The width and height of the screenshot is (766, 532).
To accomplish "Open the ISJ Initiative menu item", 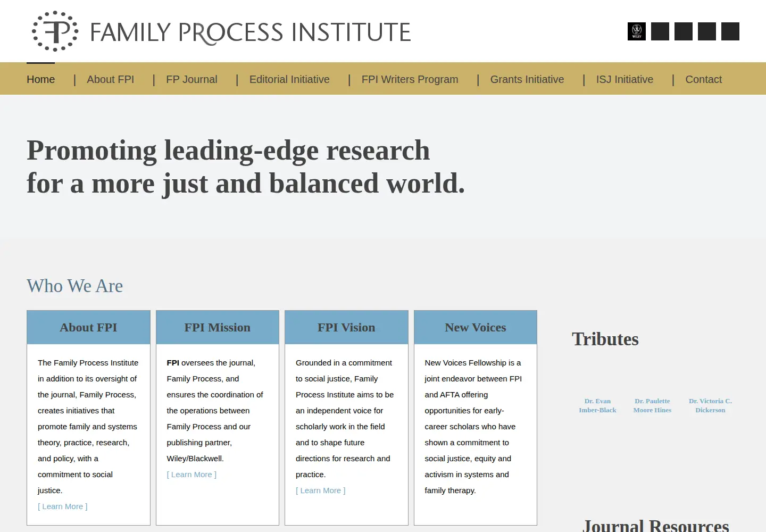I will point(625,79).
